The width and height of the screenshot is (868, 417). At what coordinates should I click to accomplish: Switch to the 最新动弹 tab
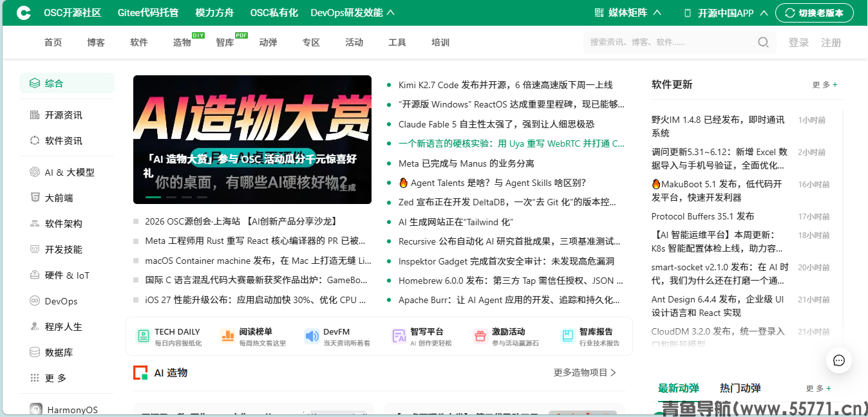(x=679, y=389)
